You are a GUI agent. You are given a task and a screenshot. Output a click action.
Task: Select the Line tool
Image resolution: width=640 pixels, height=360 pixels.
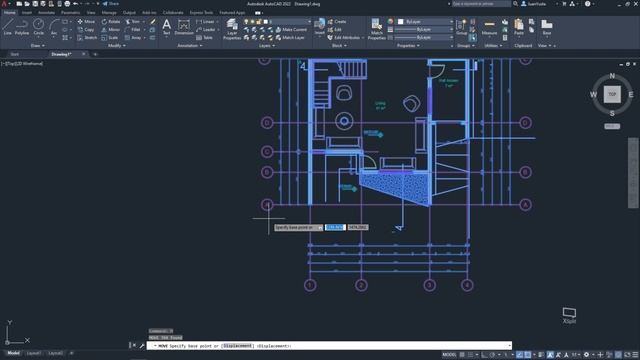(x=8, y=27)
